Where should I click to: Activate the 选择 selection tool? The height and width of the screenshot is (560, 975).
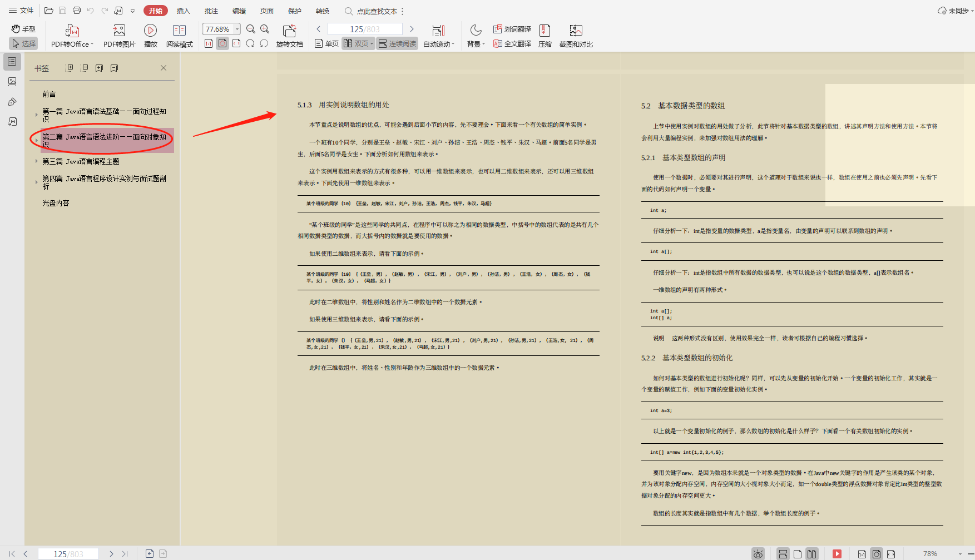[23, 43]
